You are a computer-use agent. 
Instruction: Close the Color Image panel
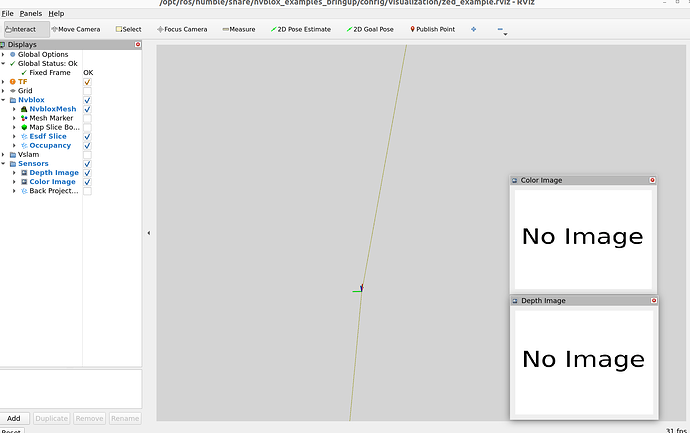(x=653, y=180)
